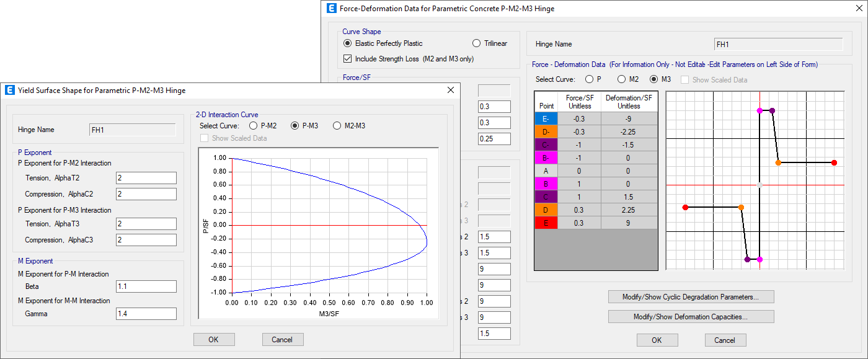Open Modify/Show Deformation Capacities

691,317
